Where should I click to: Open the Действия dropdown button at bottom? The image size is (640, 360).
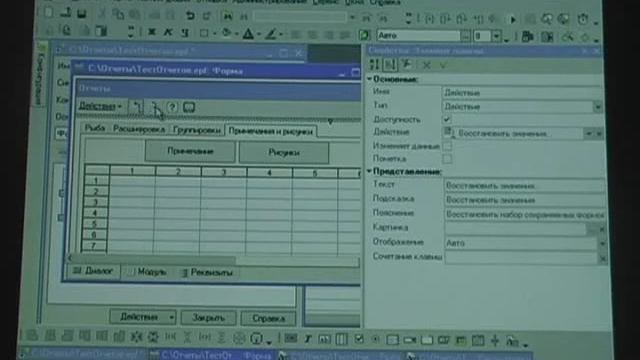pos(143,317)
